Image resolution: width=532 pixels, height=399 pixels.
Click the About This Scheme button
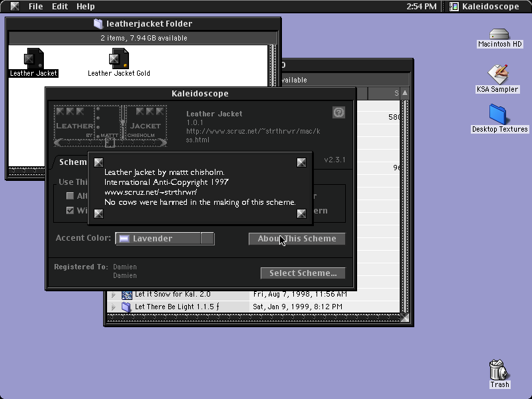(x=297, y=239)
